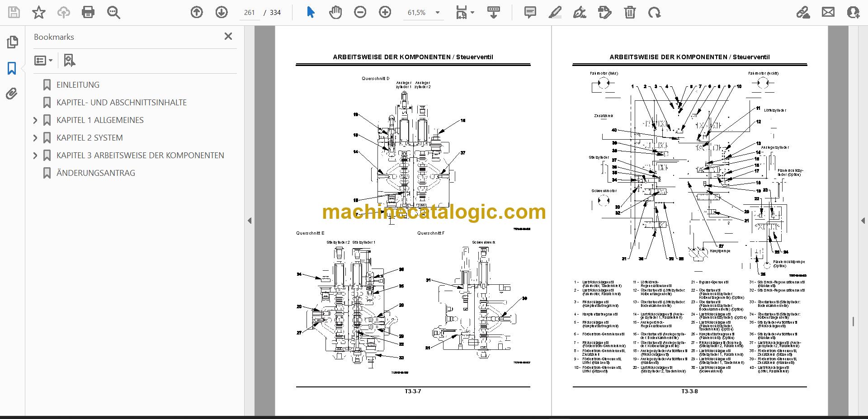
Task: Add this document to starred favorites
Action: [x=39, y=12]
